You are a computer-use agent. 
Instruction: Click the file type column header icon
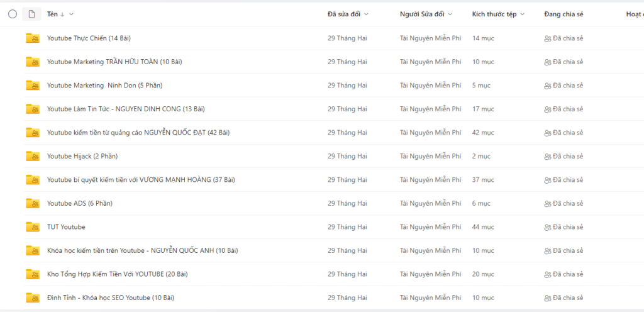pos(31,14)
